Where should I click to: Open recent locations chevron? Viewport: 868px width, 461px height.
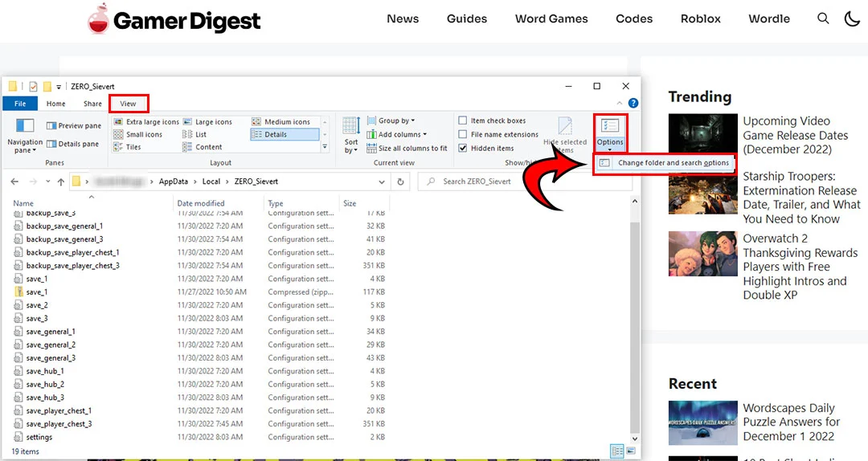47,182
